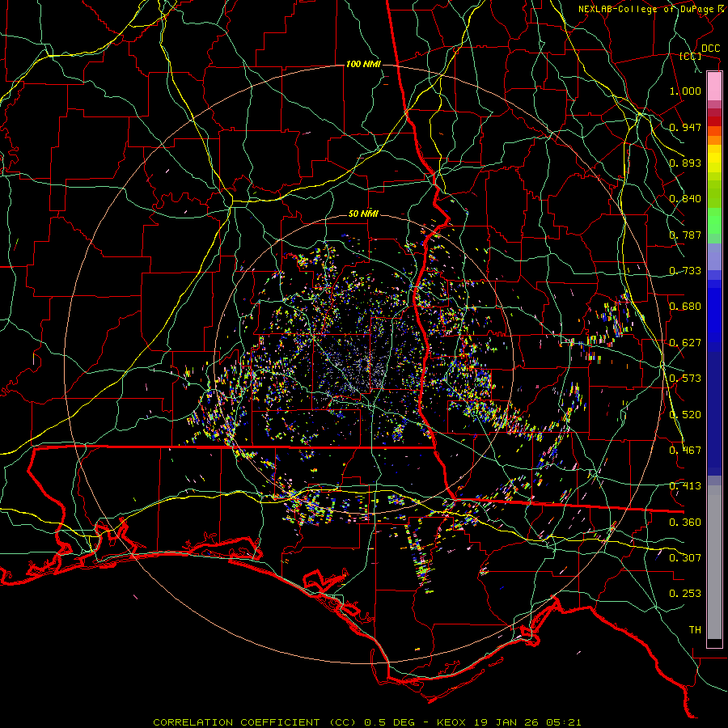Screen dimensions: 728x728
Task: Pick the red colorbar segment
Action: [714, 121]
